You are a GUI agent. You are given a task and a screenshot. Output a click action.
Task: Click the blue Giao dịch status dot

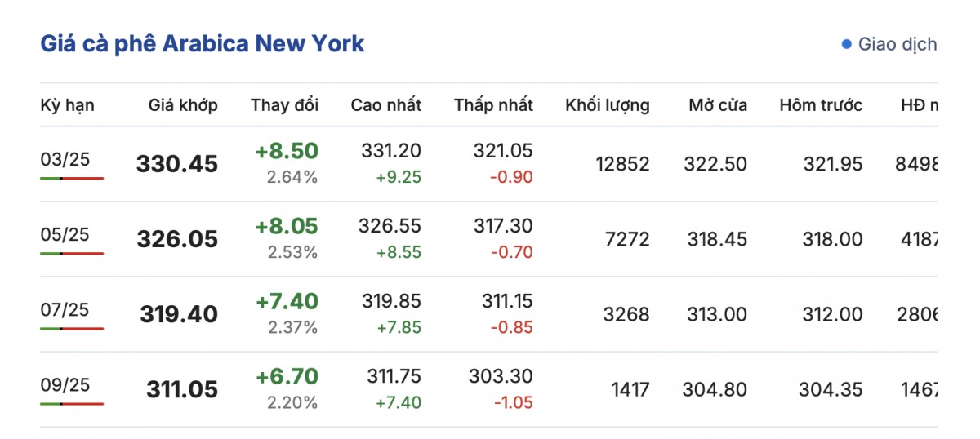[x=846, y=44]
